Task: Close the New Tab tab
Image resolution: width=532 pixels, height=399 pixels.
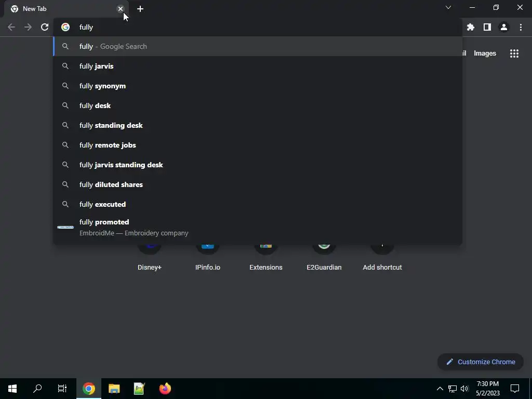Action: click(121, 9)
